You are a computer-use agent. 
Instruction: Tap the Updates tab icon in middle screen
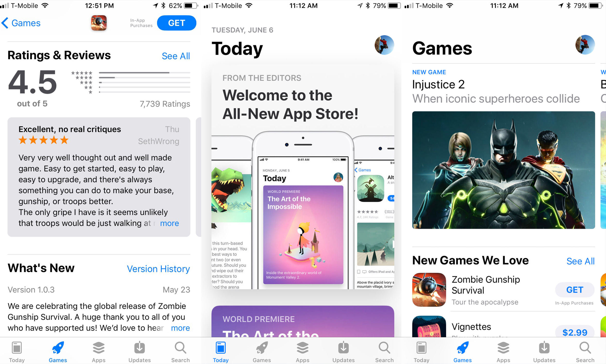click(342, 351)
